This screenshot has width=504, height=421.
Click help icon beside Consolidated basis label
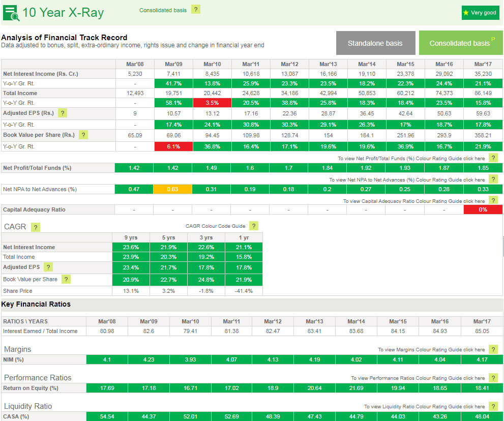click(196, 10)
